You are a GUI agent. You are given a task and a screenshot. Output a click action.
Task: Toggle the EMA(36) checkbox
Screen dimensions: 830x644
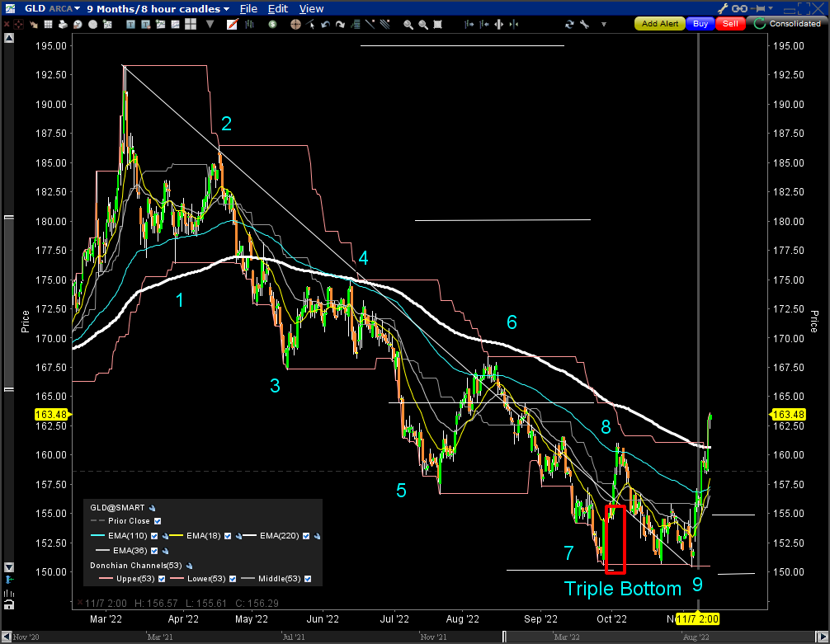click(154, 551)
